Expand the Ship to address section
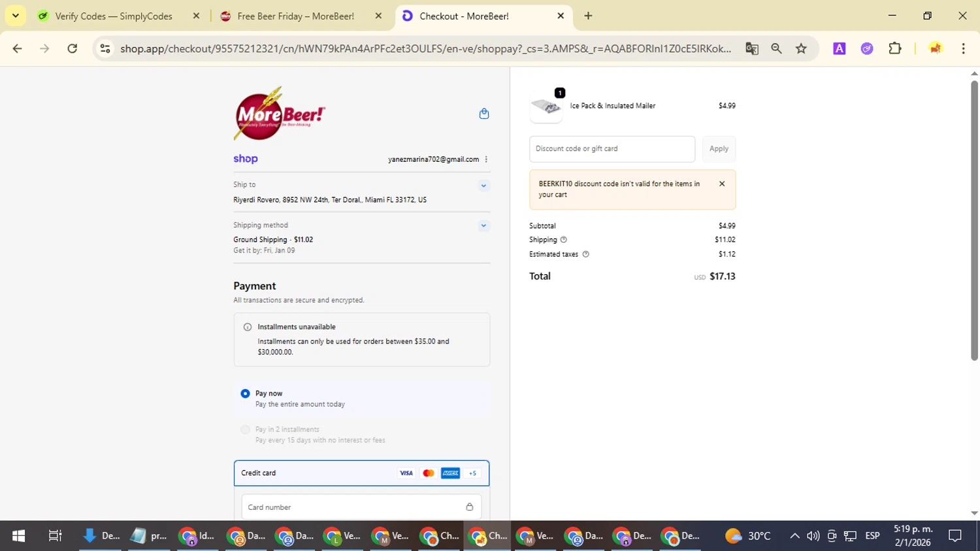 click(483, 185)
